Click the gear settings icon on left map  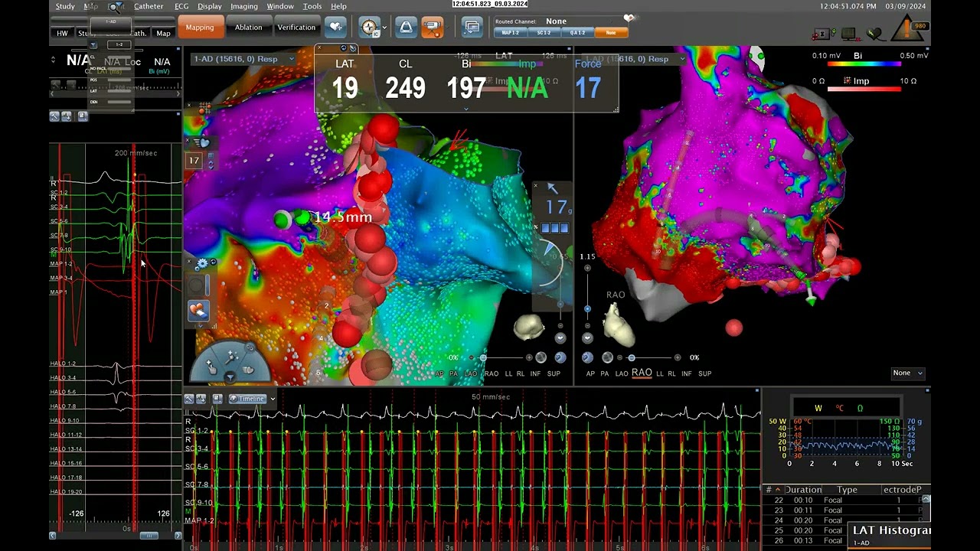click(x=202, y=264)
